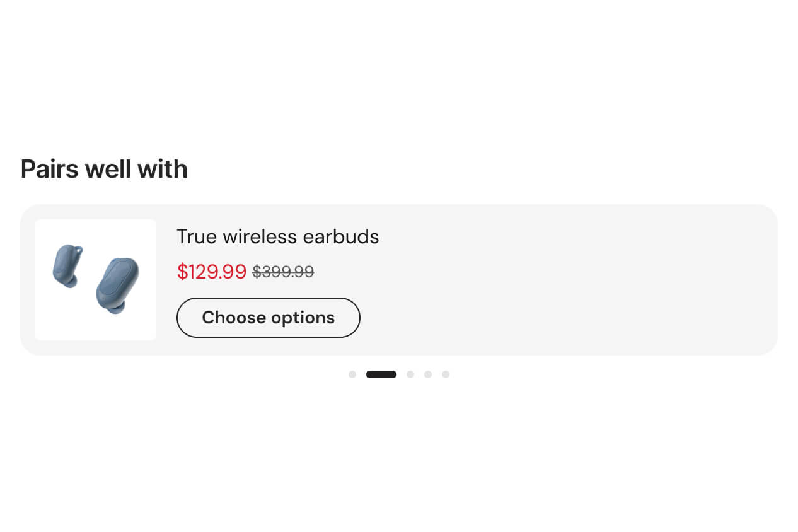798x532 pixels.
Task: Click the red $129.99 sale price
Action: 212,272
